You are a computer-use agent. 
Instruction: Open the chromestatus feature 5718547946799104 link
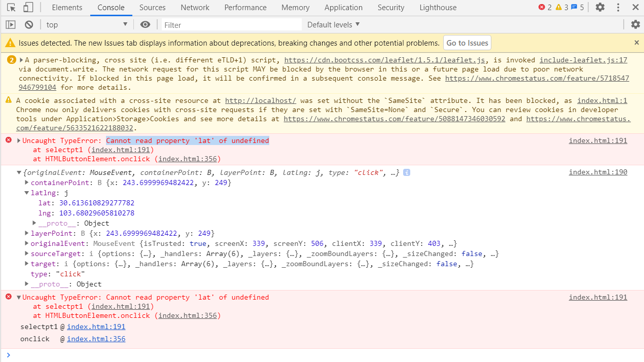click(537, 78)
